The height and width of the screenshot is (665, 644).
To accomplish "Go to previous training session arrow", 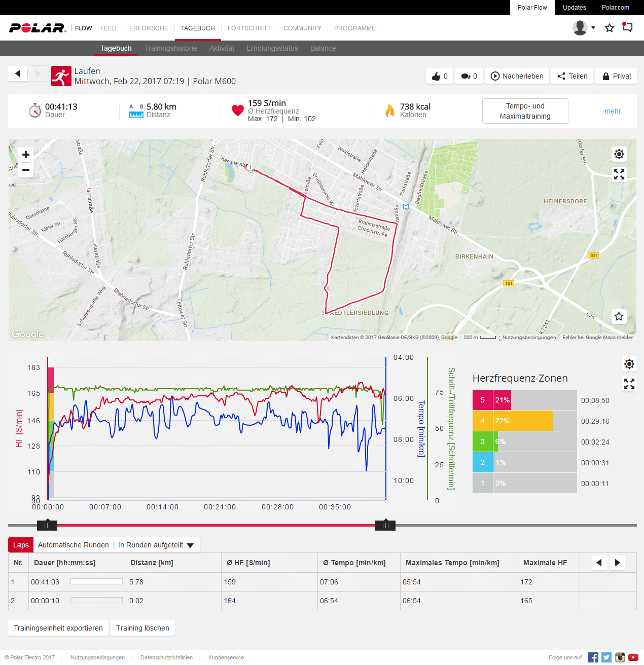I will click(18, 73).
